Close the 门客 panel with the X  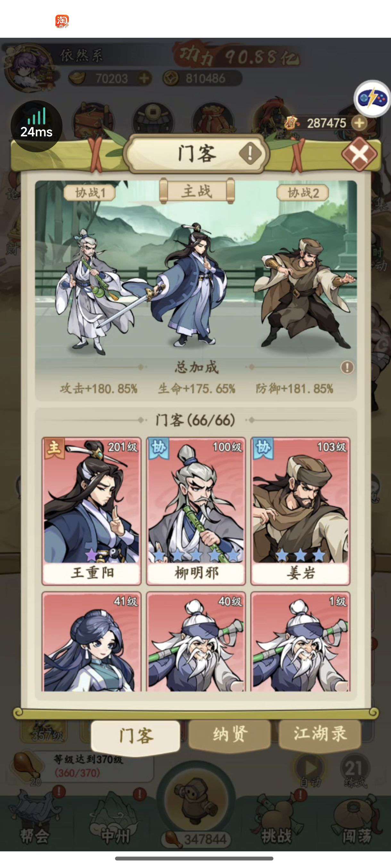coord(359,154)
